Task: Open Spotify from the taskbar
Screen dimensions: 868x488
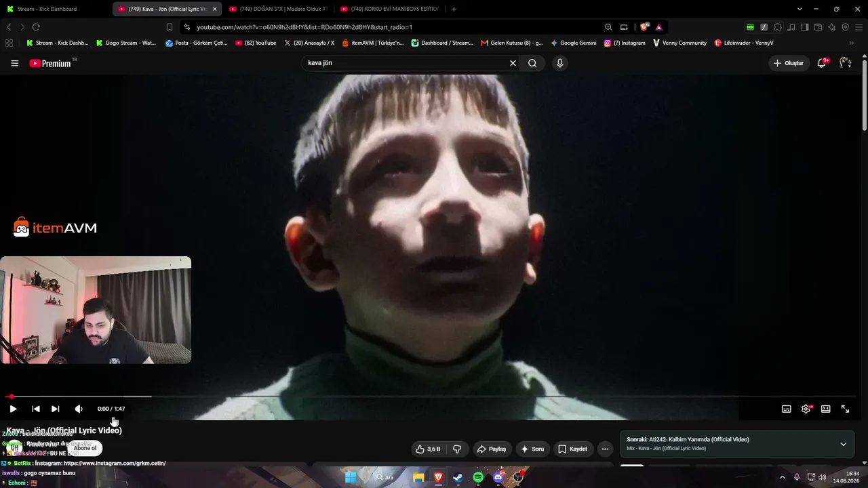Action: click(478, 477)
